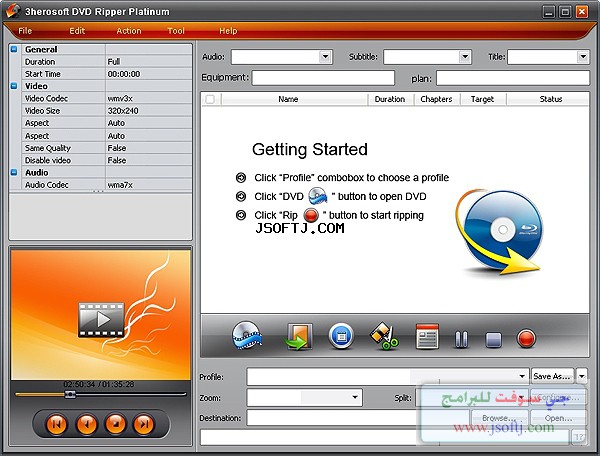Jump to previous track in preview player
The width and height of the screenshot is (600, 456).
coord(56,424)
